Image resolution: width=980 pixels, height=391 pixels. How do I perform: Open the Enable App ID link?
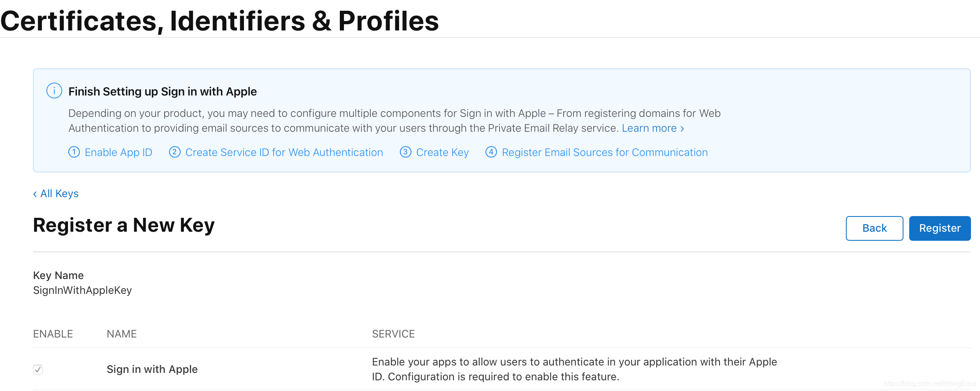[118, 152]
